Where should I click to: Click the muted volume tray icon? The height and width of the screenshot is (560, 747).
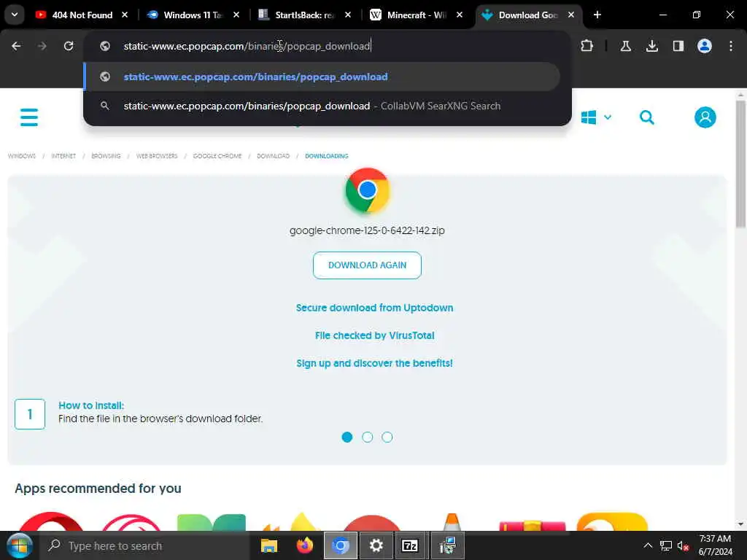point(683,545)
